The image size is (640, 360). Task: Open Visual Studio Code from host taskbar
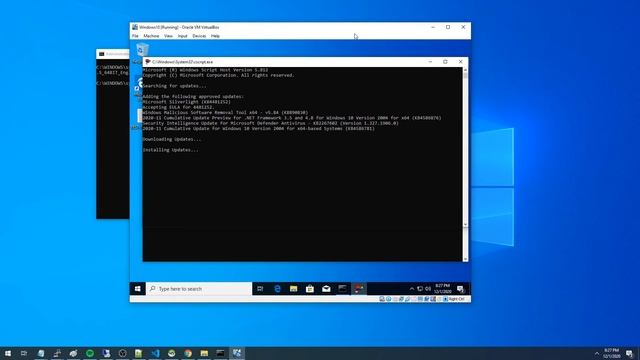(x=155, y=353)
